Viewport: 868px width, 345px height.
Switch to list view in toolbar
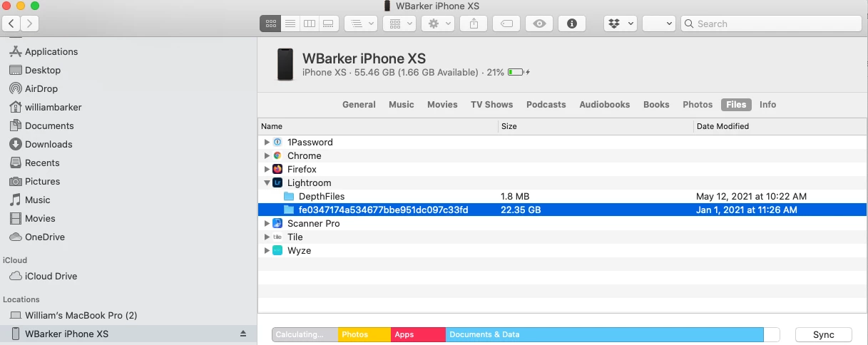tap(290, 24)
